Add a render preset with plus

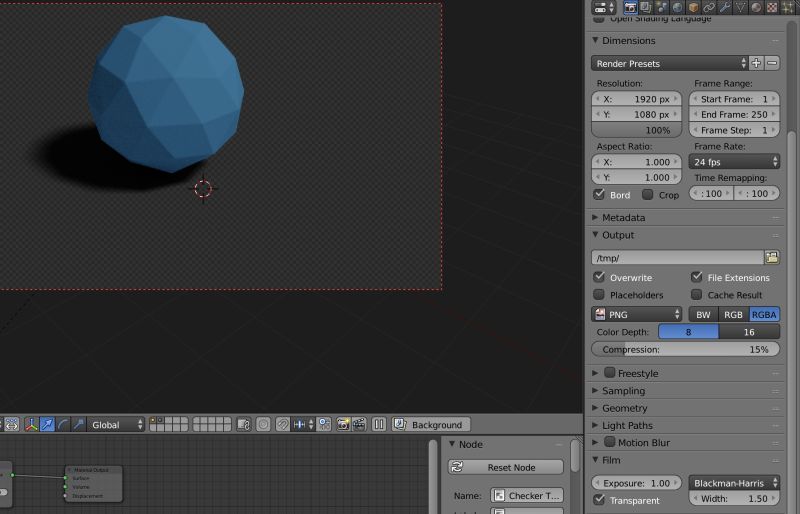(757, 63)
